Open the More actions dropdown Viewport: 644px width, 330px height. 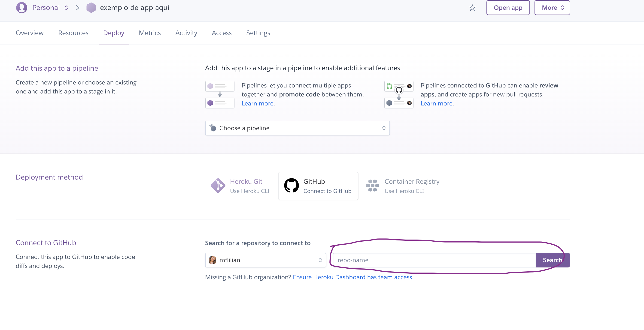pyautogui.click(x=552, y=8)
